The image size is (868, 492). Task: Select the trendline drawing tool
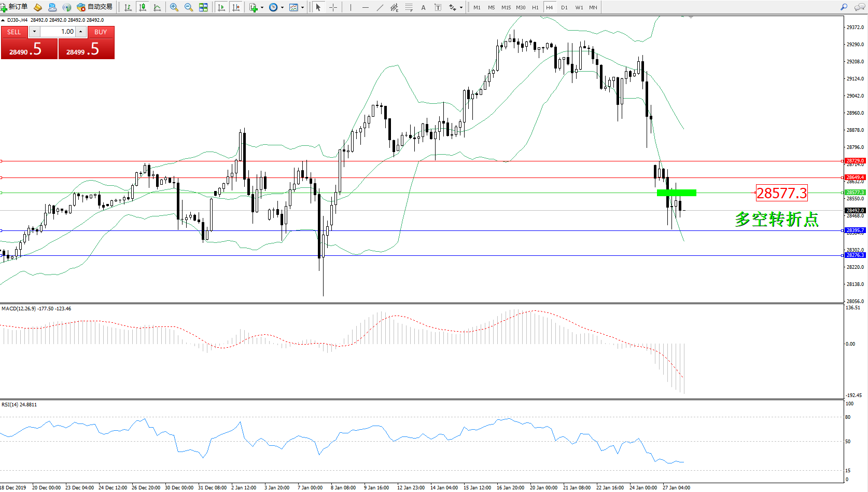[380, 7]
